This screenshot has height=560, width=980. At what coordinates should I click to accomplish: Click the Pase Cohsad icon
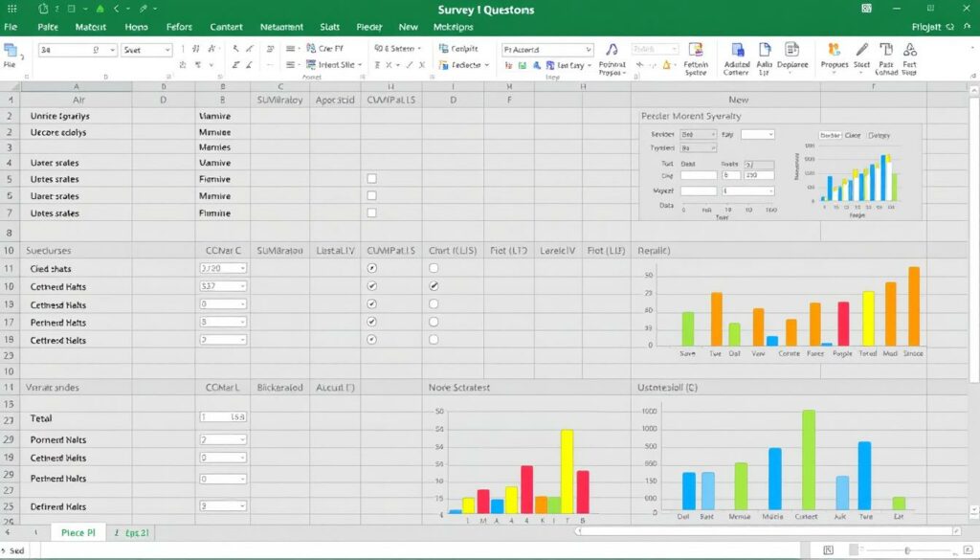885,50
